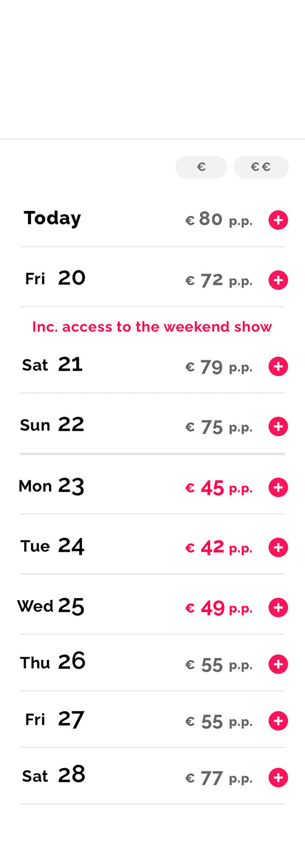Screen dimensions: 305x868
Task: Toggle the double euro price filter
Action: pyautogui.click(x=261, y=167)
